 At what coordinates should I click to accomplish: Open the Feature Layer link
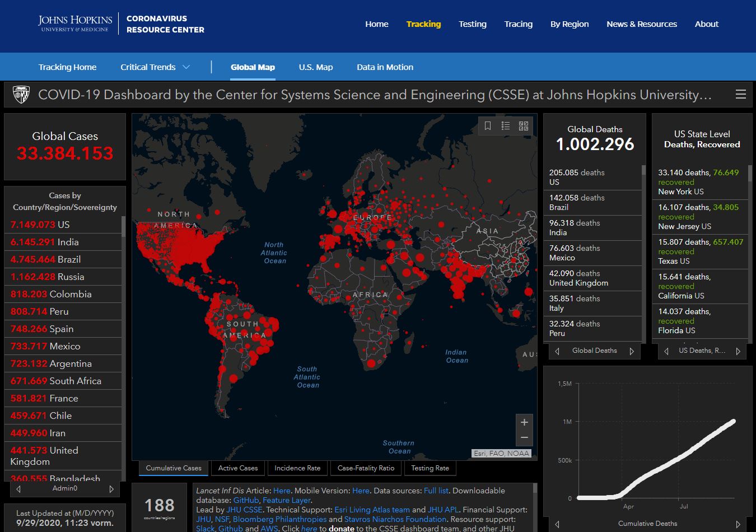(287, 500)
